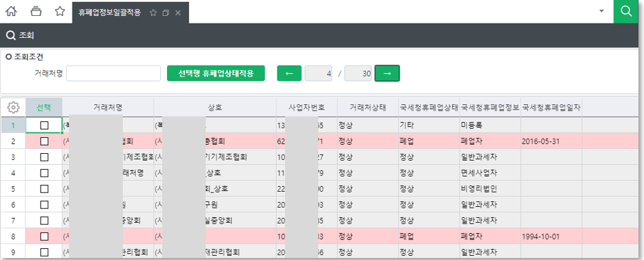Screen dimensions: 644x260
Task: Go to previous page with left arrow
Action: click(289, 73)
